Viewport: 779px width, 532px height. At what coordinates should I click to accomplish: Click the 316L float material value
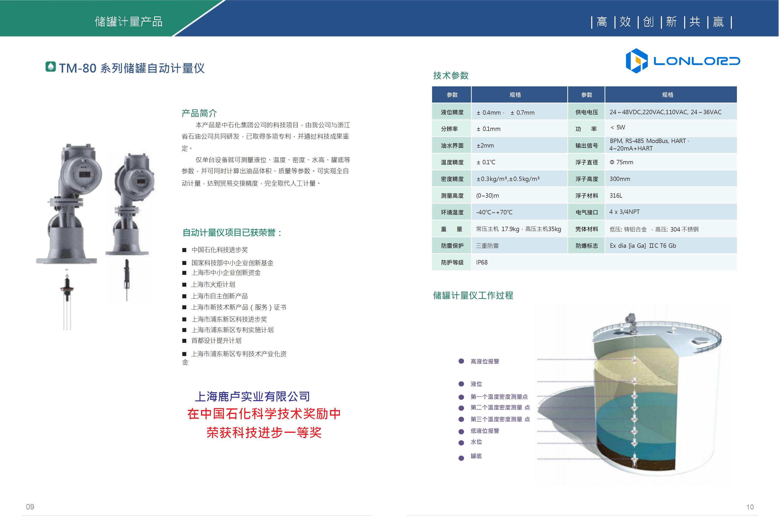click(x=616, y=195)
